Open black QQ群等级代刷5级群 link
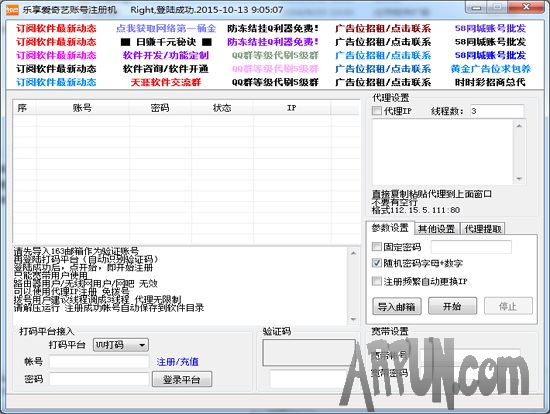This screenshot has width=550, height=414. pyautogui.click(x=275, y=82)
